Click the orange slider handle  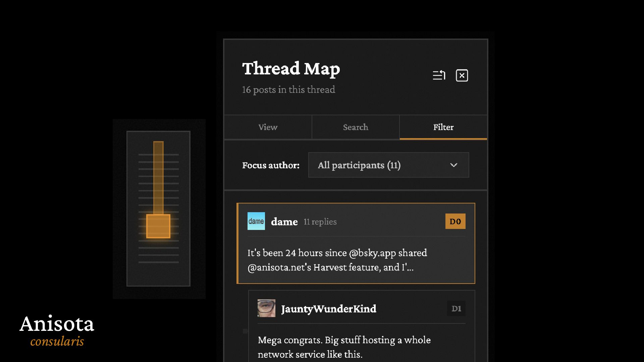coord(158,226)
